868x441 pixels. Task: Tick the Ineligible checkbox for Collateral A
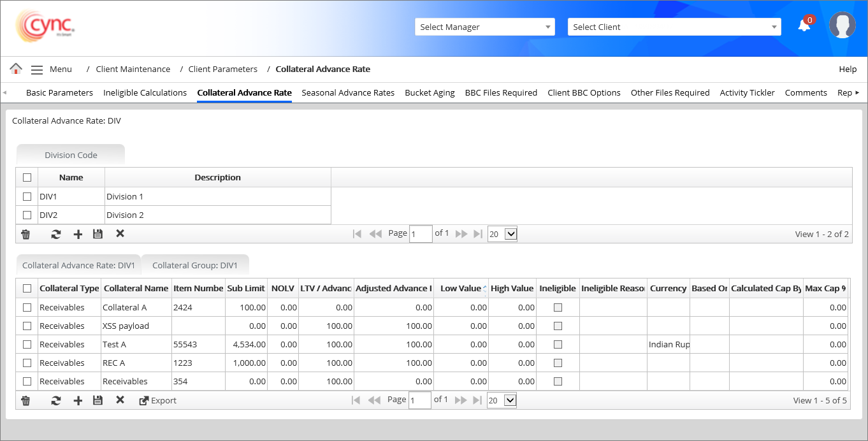tap(558, 307)
